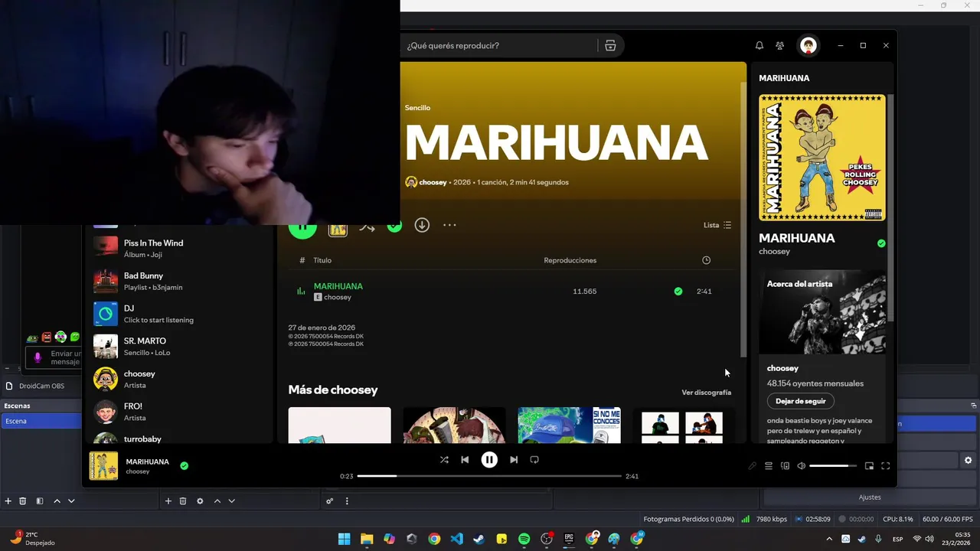The height and width of the screenshot is (551, 980).
Task: Toggle shuffle in the bottom player bar
Action: point(444,460)
